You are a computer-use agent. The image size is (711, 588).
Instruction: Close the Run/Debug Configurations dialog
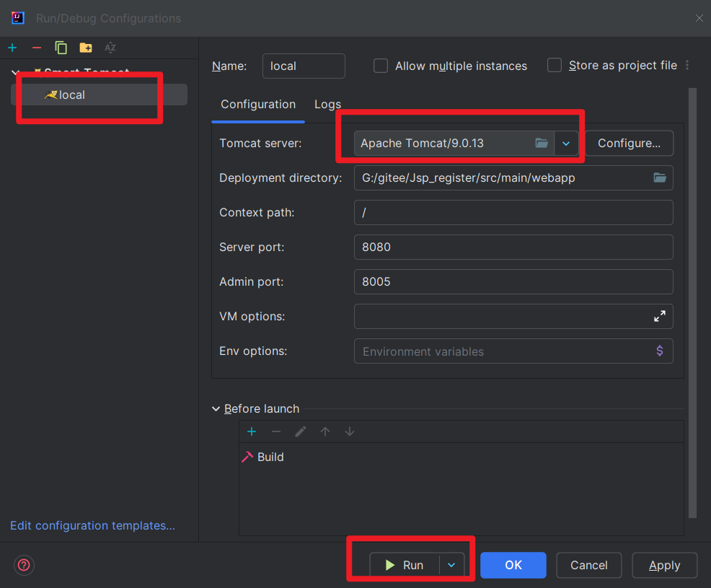[x=699, y=18]
